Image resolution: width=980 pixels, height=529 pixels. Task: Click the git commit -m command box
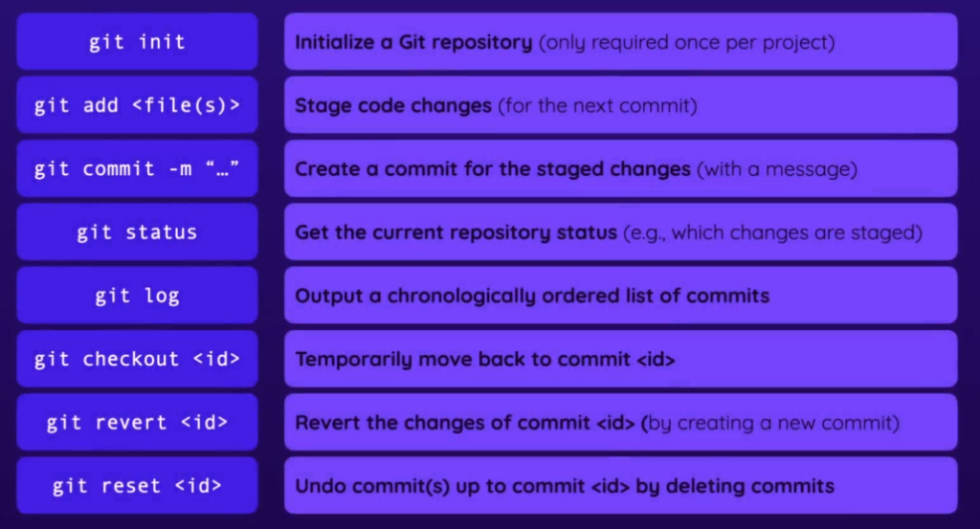[137, 168]
